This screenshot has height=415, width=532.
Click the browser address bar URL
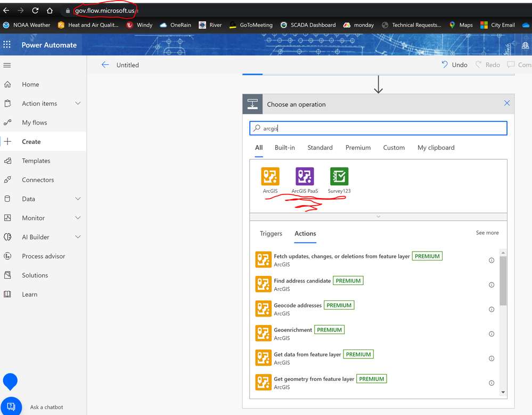(x=105, y=11)
